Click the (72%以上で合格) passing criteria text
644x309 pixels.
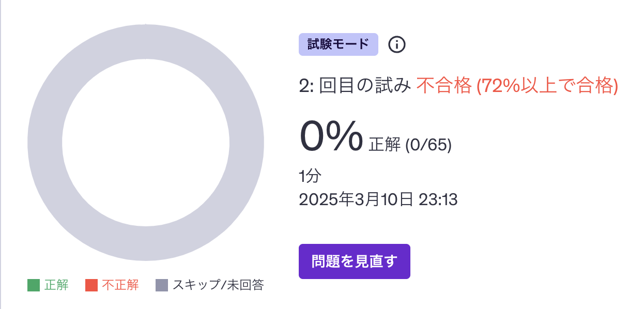coord(547,86)
